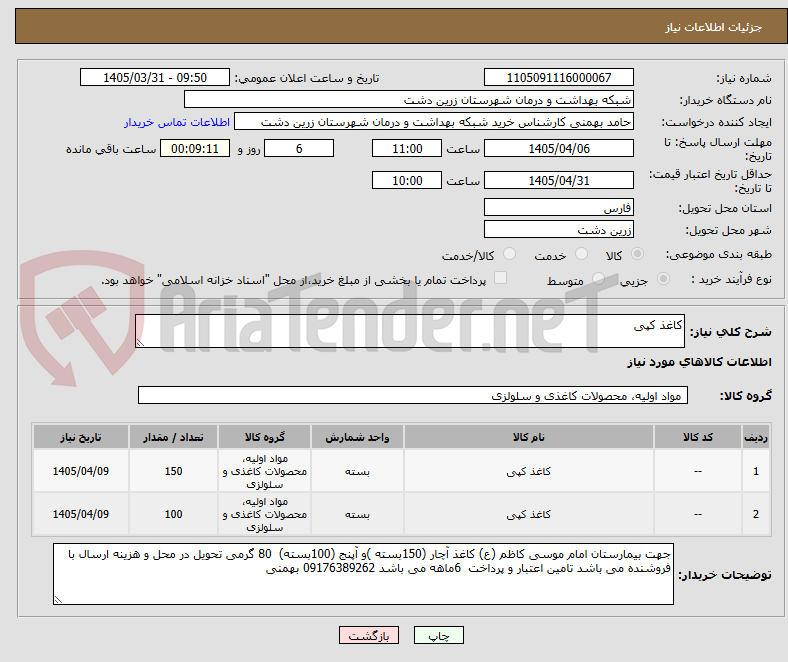Viewport: 788px width, 662px height.
Task: Click the کد کالا column header
Action: tap(698, 437)
